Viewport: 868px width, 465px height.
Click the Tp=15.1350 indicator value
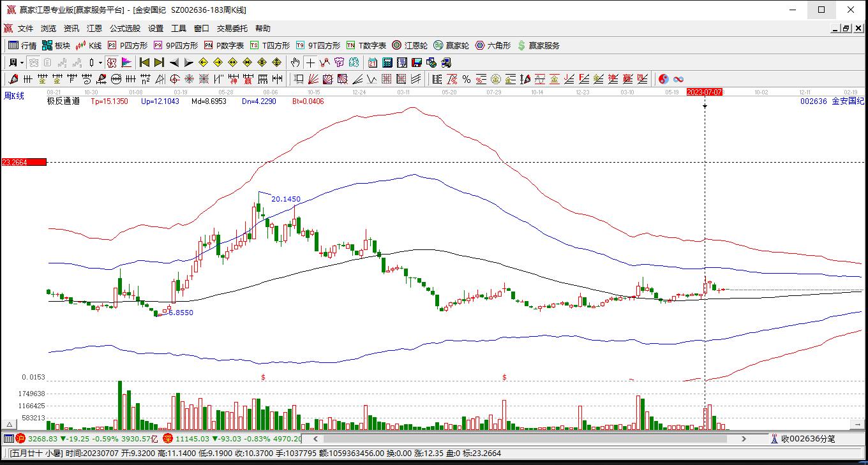[109, 101]
